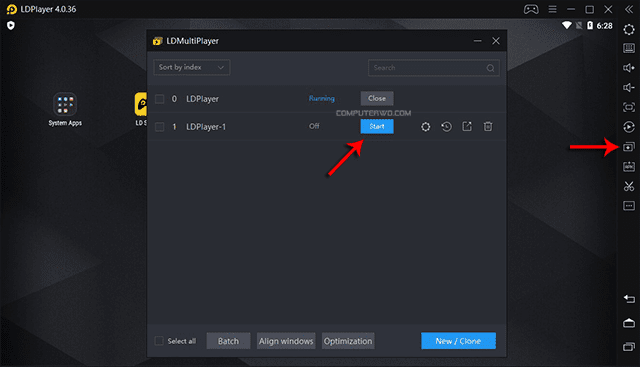The image size is (640, 367).
Task: Click the volume up icon
Action: tap(629, 68)
